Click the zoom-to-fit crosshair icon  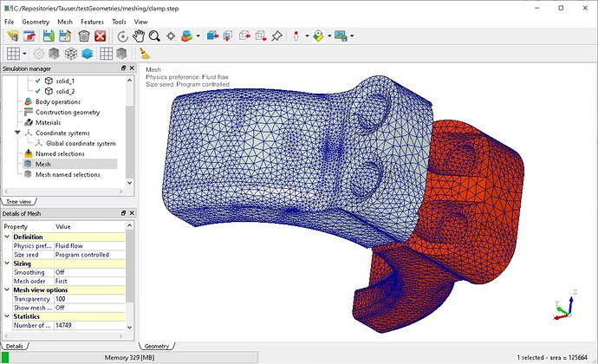click(x=171, y=36)
